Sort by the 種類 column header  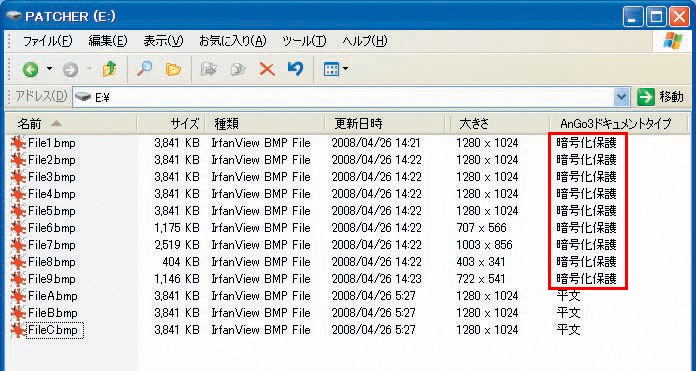tap(265, 123)
